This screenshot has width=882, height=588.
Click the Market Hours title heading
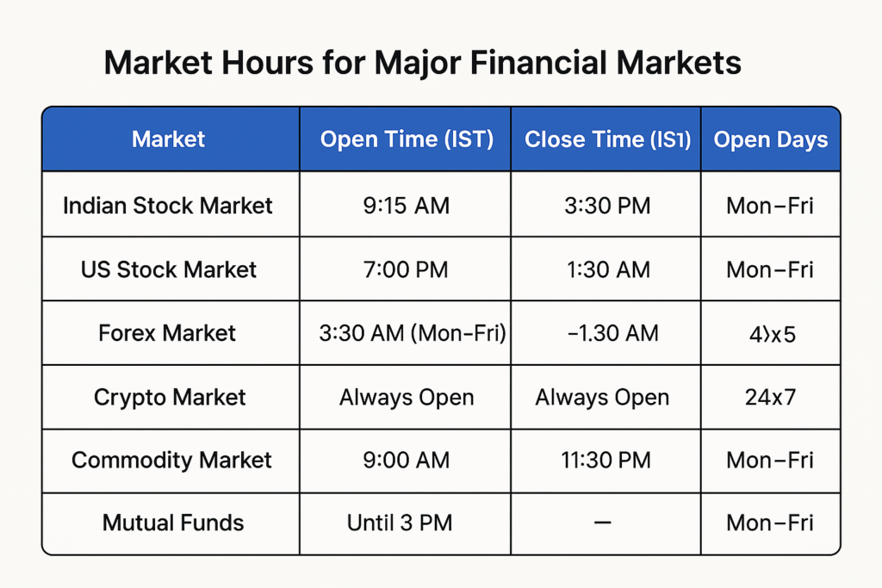pos(422,62)
